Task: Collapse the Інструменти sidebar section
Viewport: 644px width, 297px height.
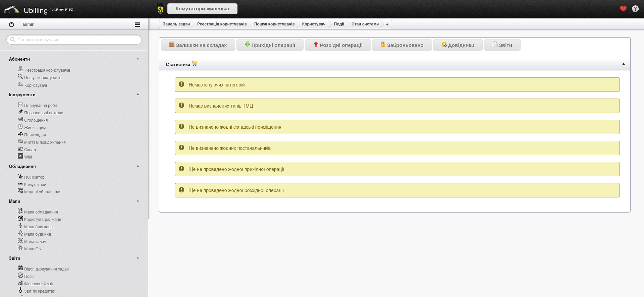Action: pos(138,94)
